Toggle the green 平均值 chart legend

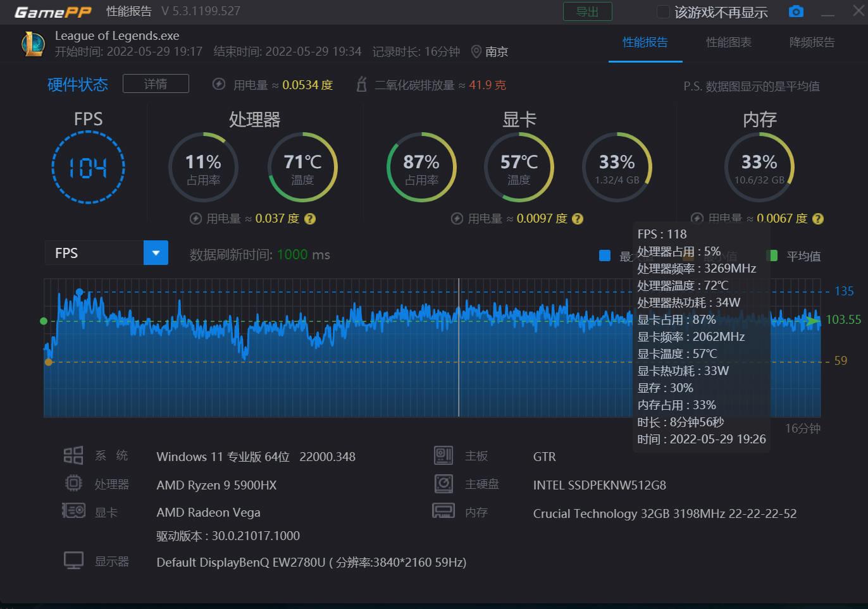(x=773, y=255)
